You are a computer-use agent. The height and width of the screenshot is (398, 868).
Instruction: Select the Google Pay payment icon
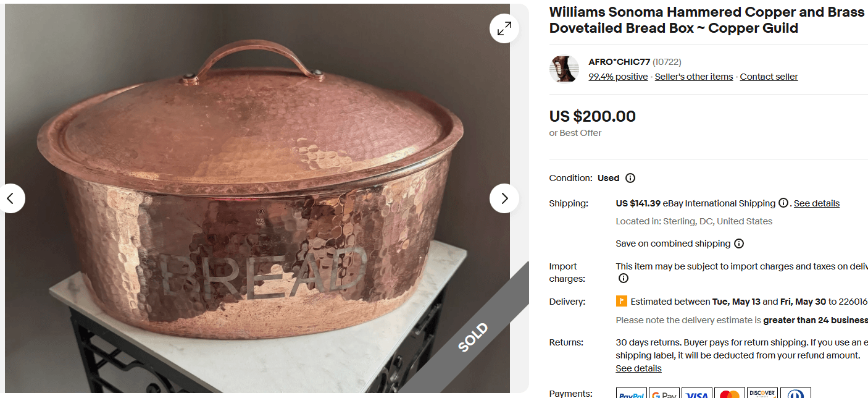point(664,392)
